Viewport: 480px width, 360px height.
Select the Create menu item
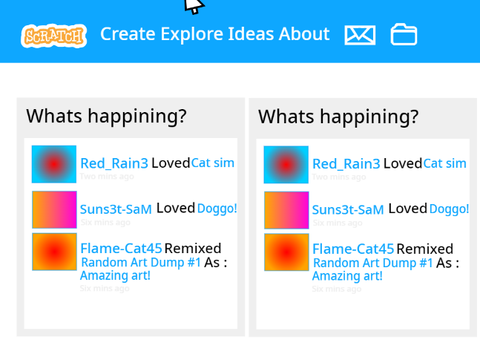coord(128,34)
